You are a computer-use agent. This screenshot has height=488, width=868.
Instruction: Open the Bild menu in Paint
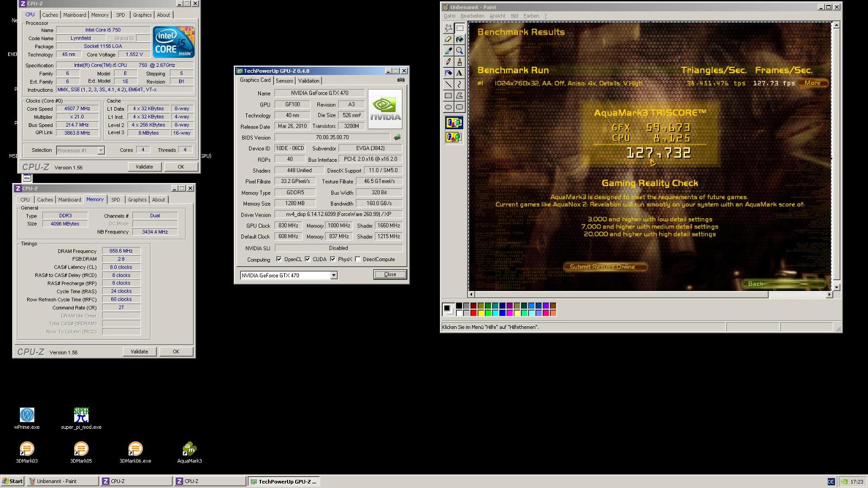click(x=514, y=16)
